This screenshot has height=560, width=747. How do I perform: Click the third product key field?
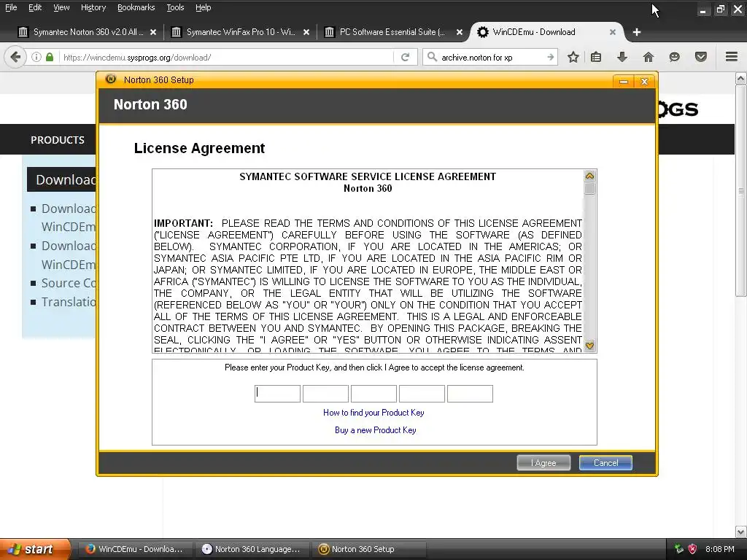click(x=373, y=394)
